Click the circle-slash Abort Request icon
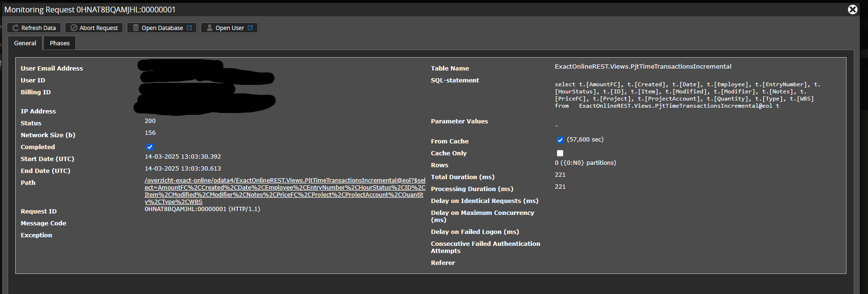 click(74, 28)
